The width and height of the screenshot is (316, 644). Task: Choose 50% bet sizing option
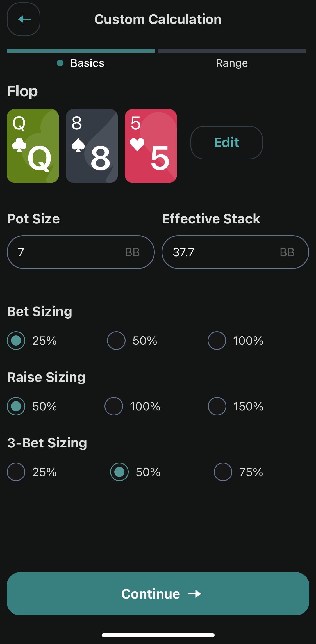116,341
